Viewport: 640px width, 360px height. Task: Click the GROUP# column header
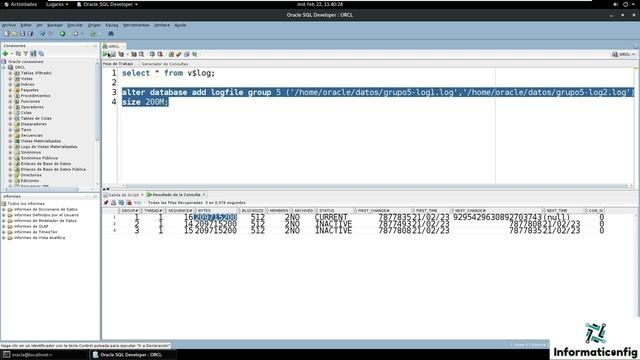click(x=129, y=211)
